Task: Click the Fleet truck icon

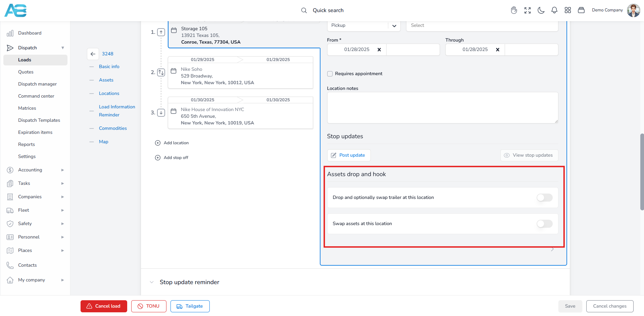Action: click(x=10, y=210)
